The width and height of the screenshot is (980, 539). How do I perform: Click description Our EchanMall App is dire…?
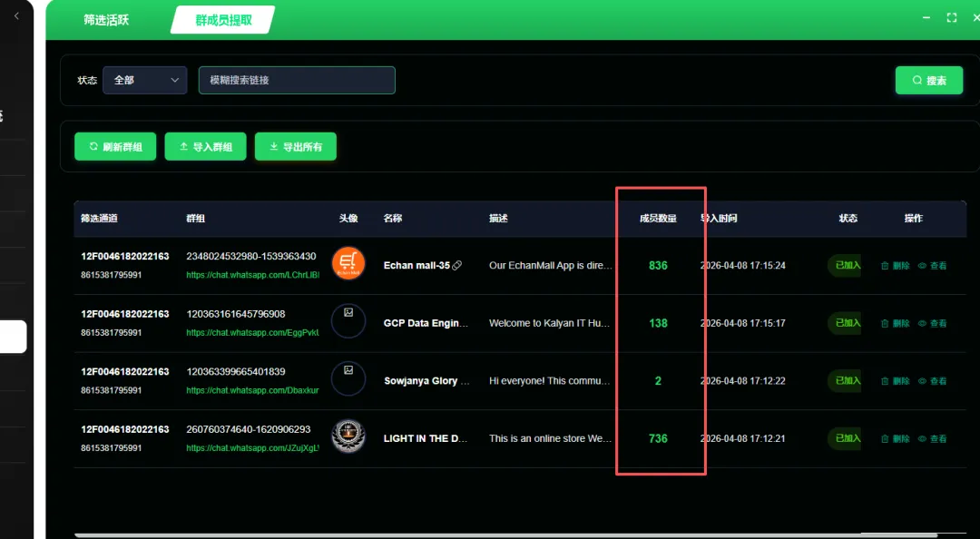[550, 266]
